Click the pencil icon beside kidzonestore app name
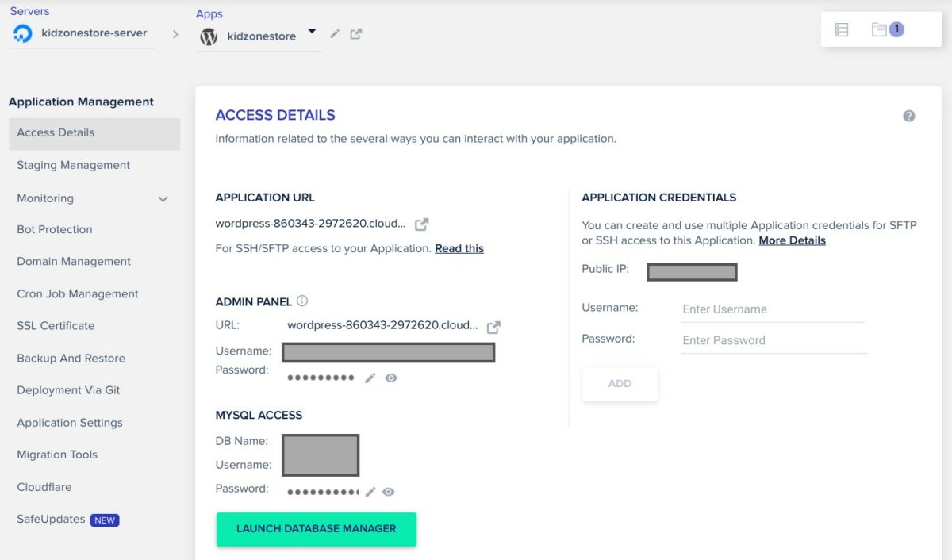 pos(335,34)
